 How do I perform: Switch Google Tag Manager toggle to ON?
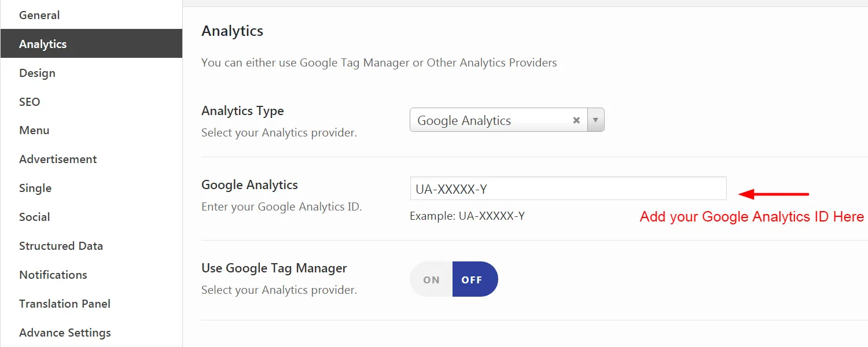431,279
